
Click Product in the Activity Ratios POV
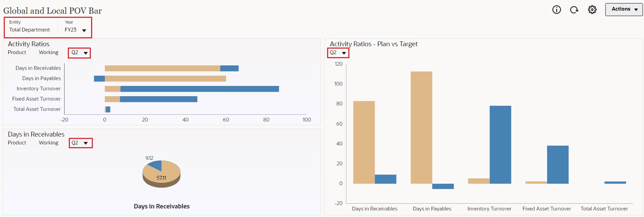[x=16, y=52]
